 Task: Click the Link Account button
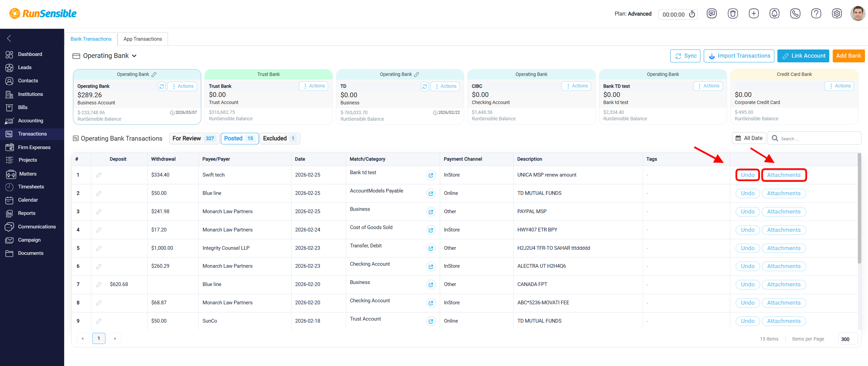(x=803, y=56)
